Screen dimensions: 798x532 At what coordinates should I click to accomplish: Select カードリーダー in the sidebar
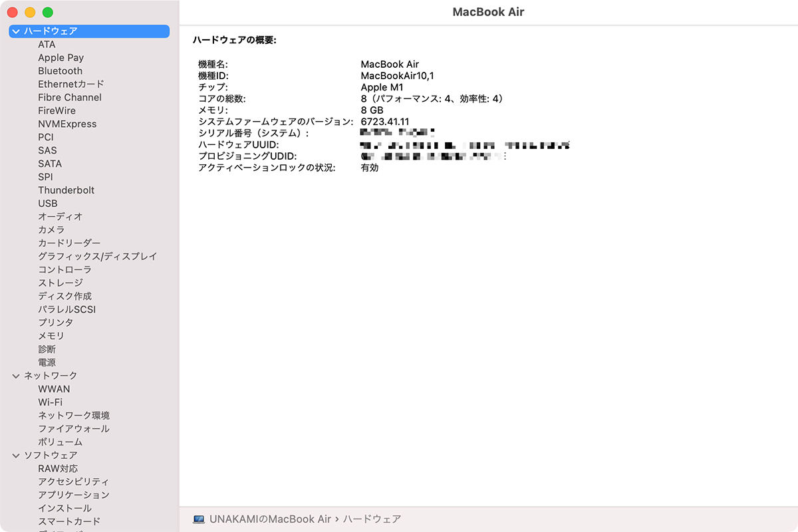click(69, 243)
